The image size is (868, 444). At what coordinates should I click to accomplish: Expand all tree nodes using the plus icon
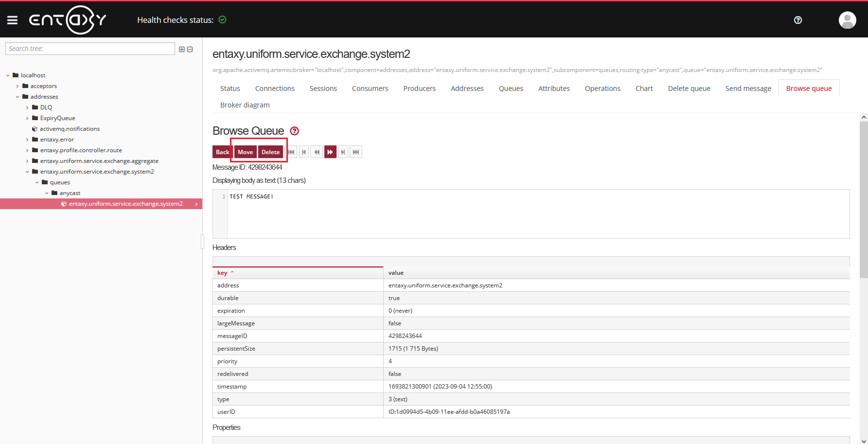[x=181, y=49]
